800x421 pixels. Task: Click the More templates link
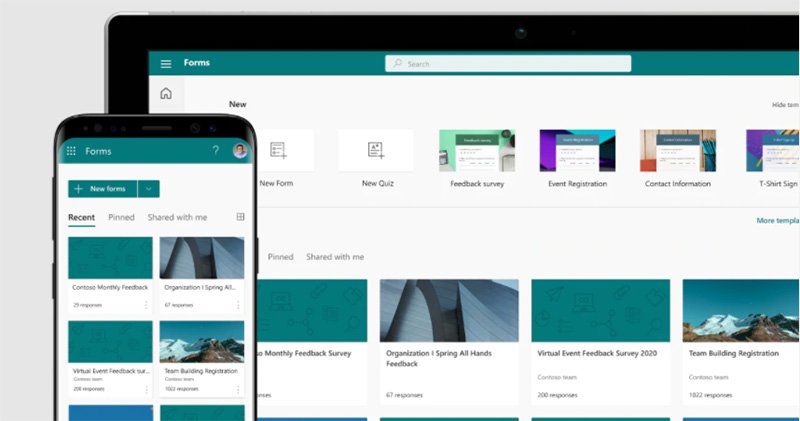pos(778,220)
